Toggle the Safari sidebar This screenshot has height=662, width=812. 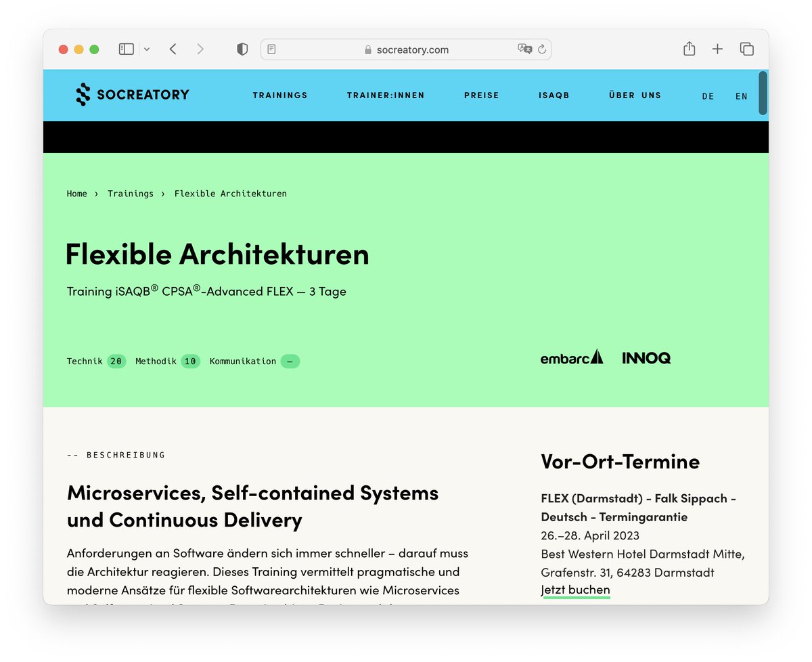(126, 49)
